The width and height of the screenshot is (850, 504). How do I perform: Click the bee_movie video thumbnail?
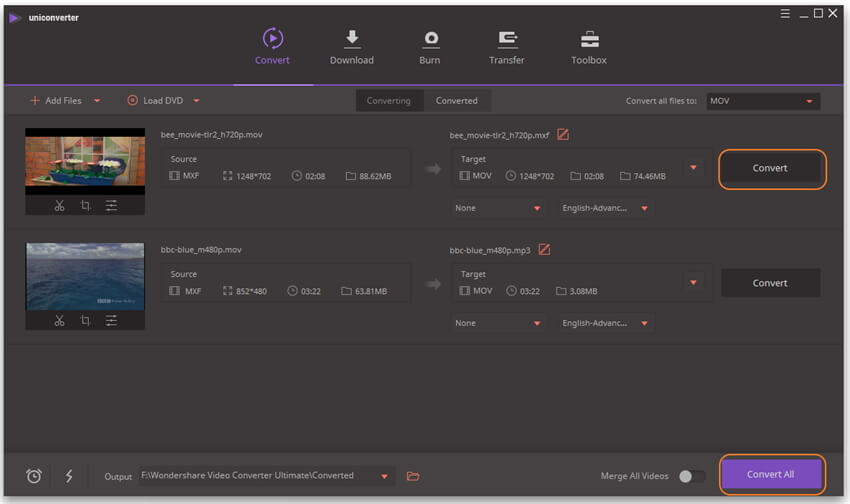pyautogui.click(x=85, y=161)
